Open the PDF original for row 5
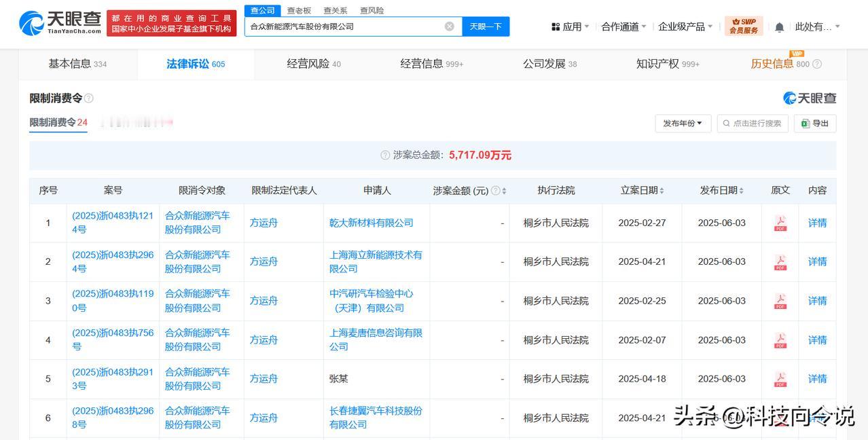This screenshot has width=868, height=440. (780, 380)
